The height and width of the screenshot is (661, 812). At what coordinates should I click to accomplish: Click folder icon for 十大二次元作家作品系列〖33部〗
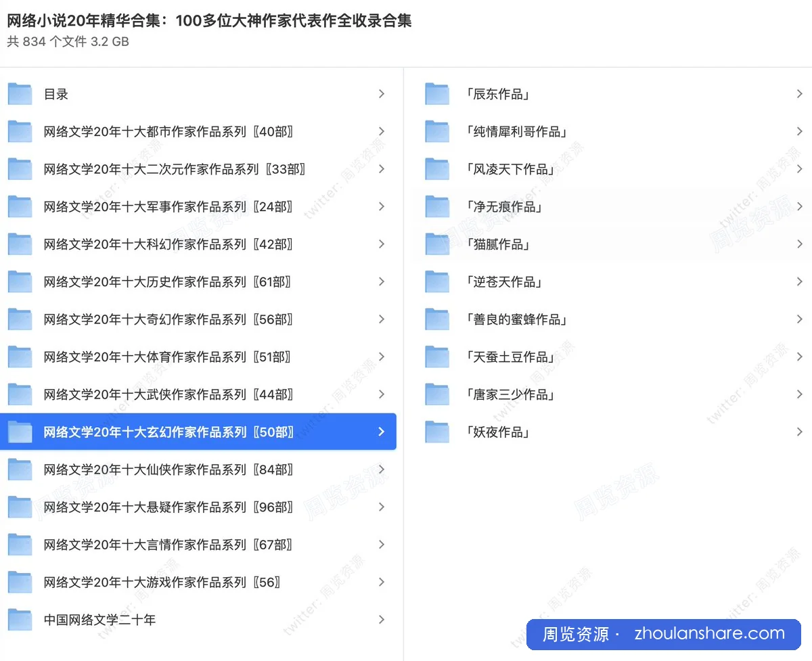20,169
